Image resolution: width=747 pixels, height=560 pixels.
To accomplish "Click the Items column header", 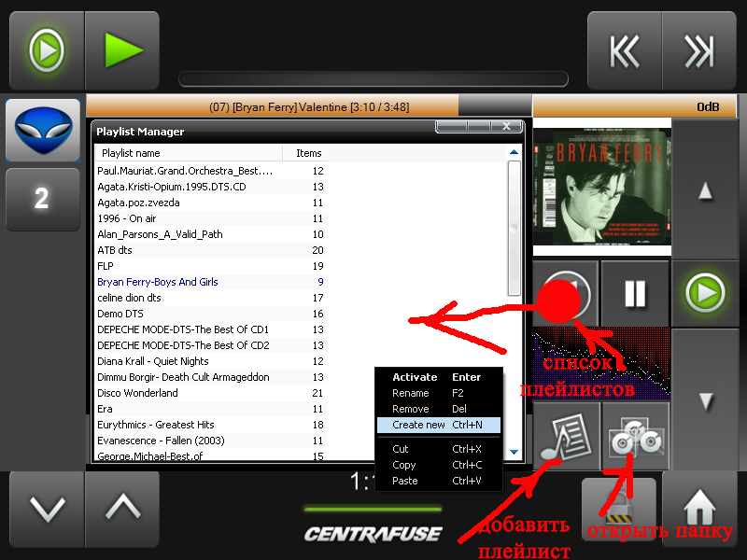I will (x=308, y=153).
